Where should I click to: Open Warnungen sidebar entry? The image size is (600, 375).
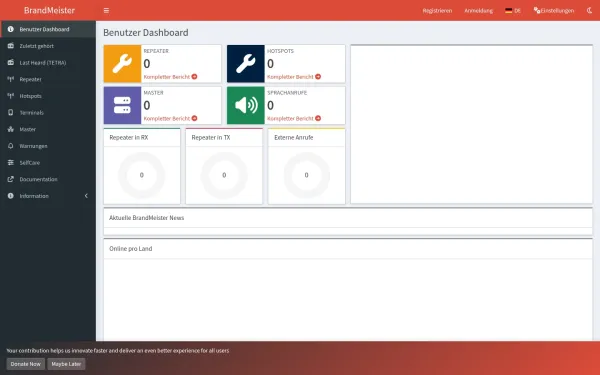click(48, 146)
